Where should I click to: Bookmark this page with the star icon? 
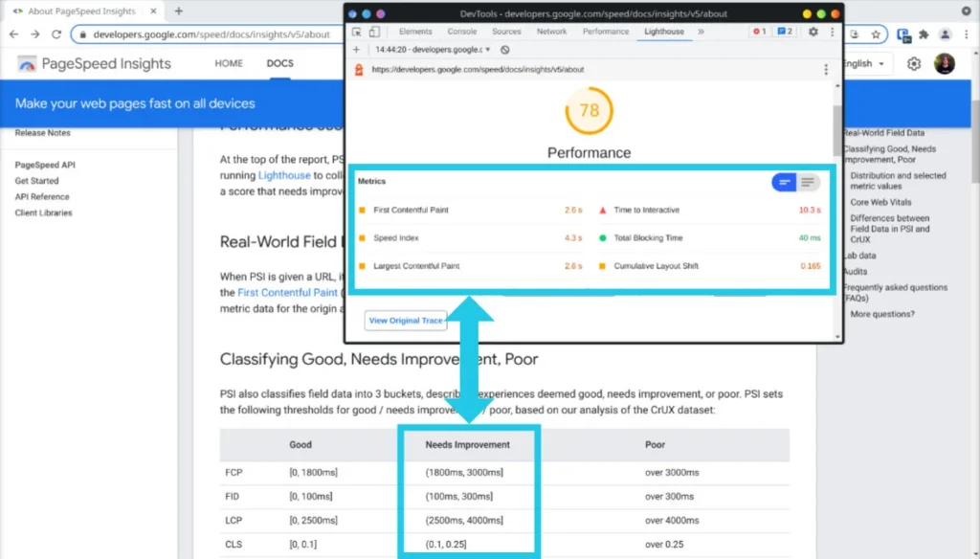[x=876, y=34]
